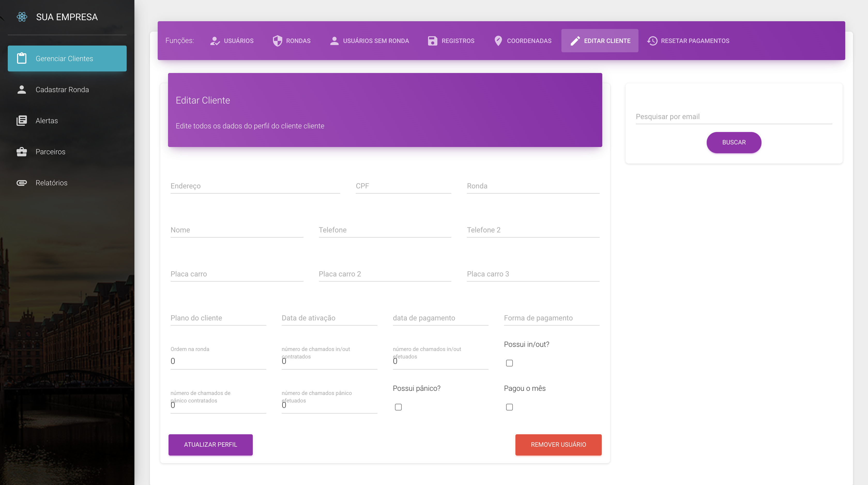Image resolution: width=868 pixels, height=485 pixels.
Task: Open the Usuários tab
Action: click(232, 41)
